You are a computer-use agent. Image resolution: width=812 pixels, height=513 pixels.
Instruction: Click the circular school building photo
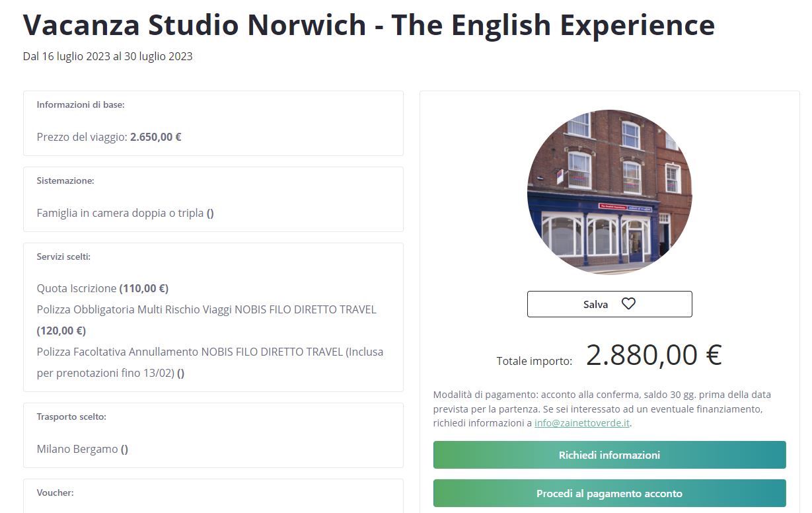pyautogui.click(x=609, y=192)
